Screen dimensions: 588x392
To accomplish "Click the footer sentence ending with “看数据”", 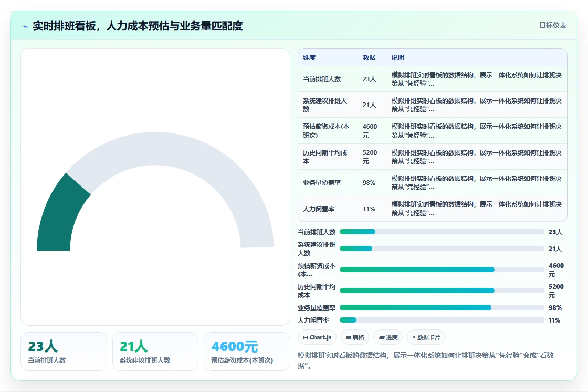I will [426, 360].
